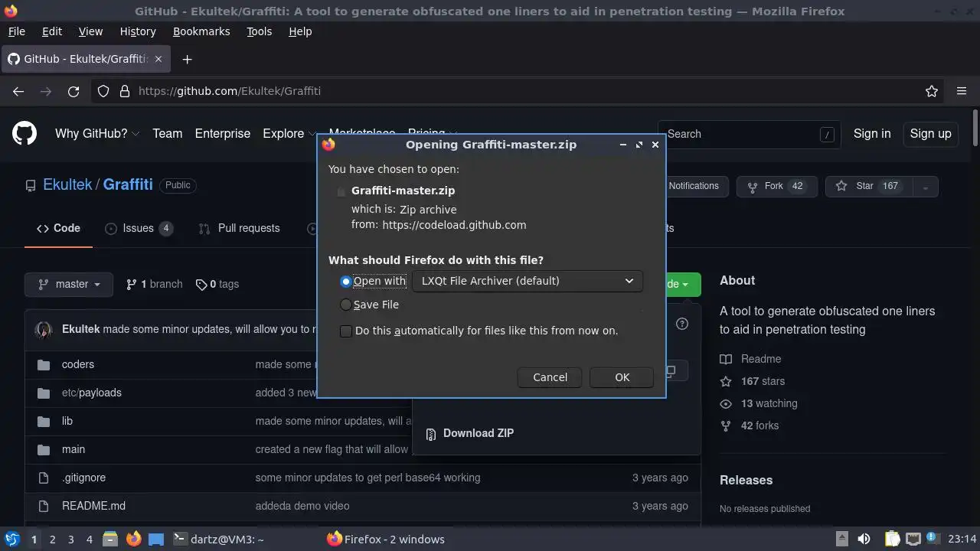Reload the page with the refresh icon
This screenshot has width=980, height=551.
(x=73, y=91)
